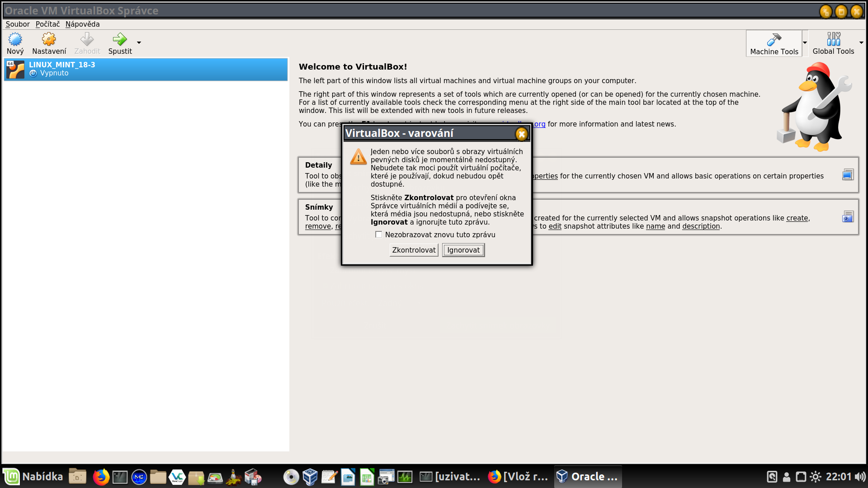Image resolution: width=868 pixels, height=488 pixels.
Task: Open the file manager folder launcher
Action: click(x=158, y=477)
